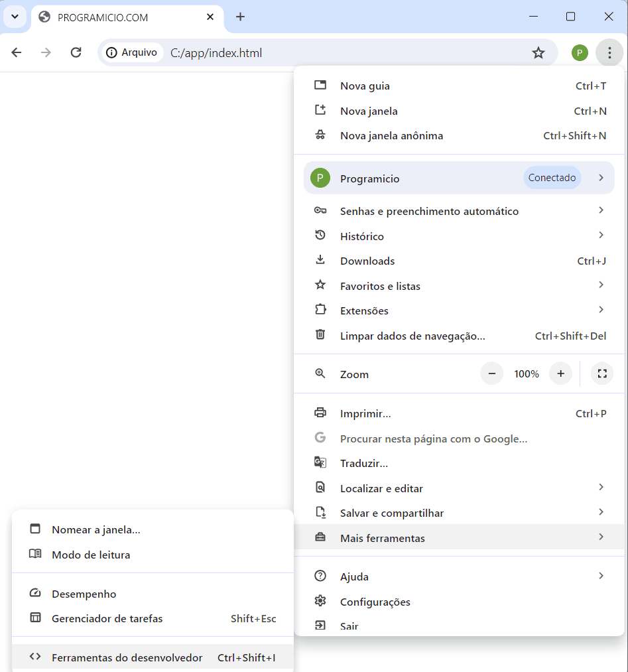
Task: Increase zoom with the plus control
Action: pyautogui.click(x=560, y=373)
